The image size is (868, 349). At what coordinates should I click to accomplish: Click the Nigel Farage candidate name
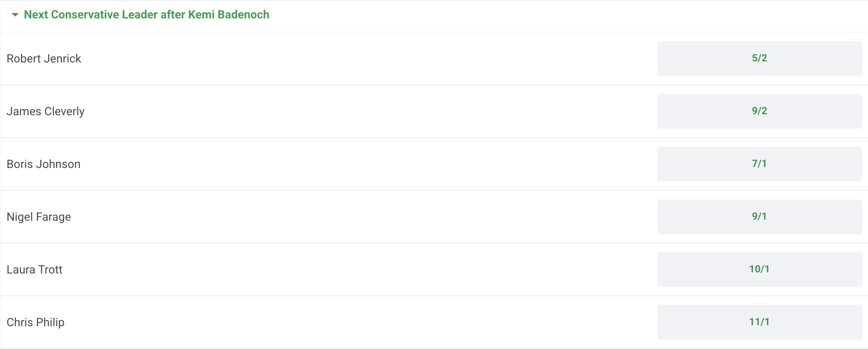39,217
